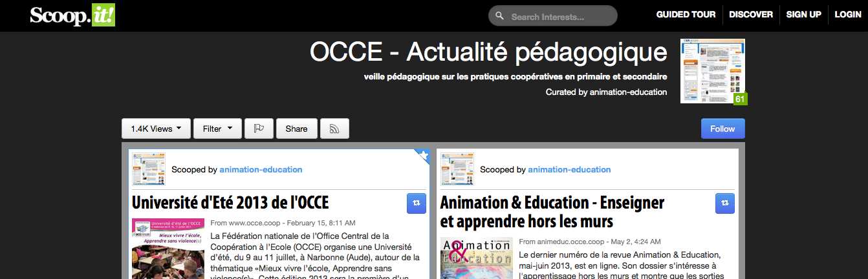Click the star on the first post
The height and width of the screenshot is (279, 868).
[x=424, y=155]
